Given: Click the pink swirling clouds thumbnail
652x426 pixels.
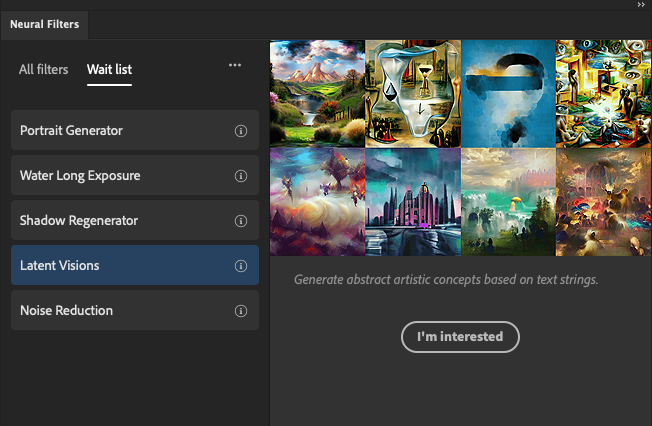Looking at the screenshot, I should coord(317,202).
